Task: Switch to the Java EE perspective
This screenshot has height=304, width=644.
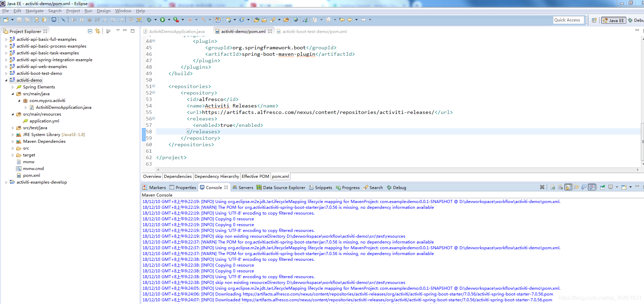Action: pos(614,20)
